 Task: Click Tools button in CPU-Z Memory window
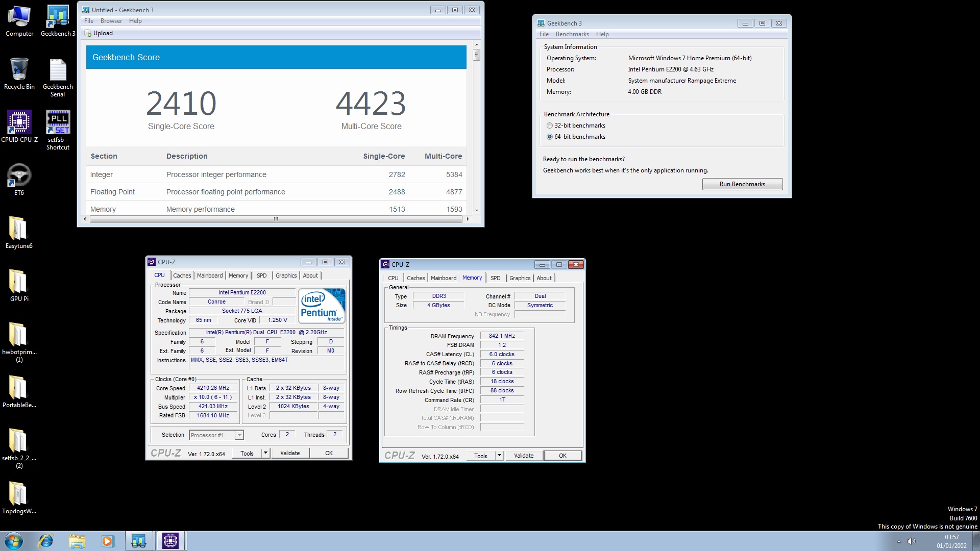(x=481, y=456)
